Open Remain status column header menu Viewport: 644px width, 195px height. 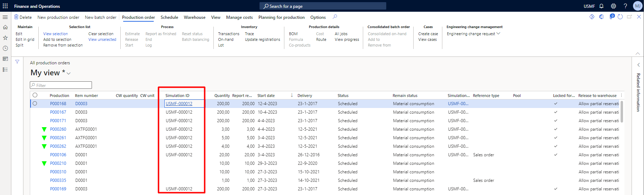click(405, 96)
